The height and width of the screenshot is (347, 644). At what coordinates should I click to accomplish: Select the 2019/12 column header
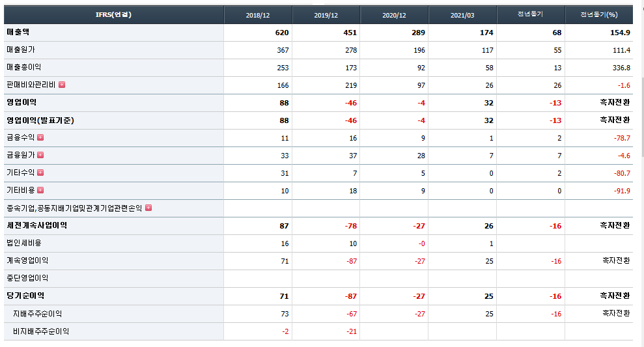point(326,15)
